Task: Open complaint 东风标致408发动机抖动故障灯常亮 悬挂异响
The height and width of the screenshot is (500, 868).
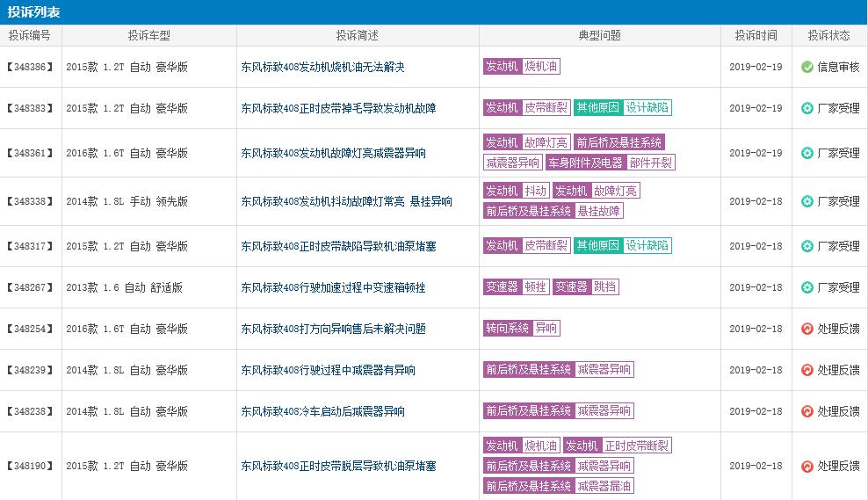Action: (x=346, y=201)
